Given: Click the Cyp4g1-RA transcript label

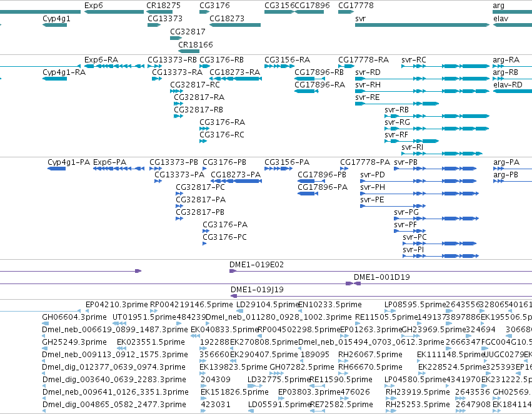Looking at the screenshot, I should click(64, 72).
